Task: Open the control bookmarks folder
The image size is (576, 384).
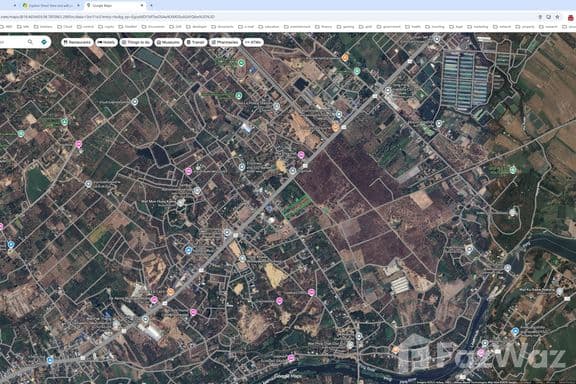Action: click(x=86, y=27)
